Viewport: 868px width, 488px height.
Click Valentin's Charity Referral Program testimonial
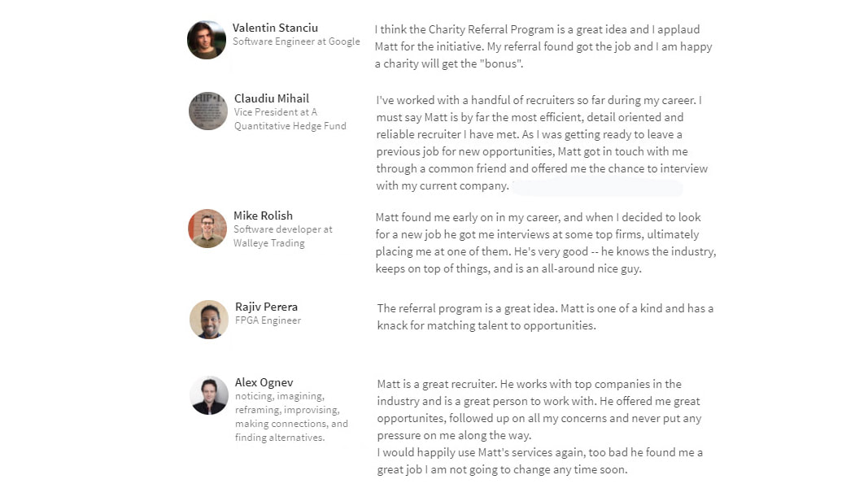543,46
